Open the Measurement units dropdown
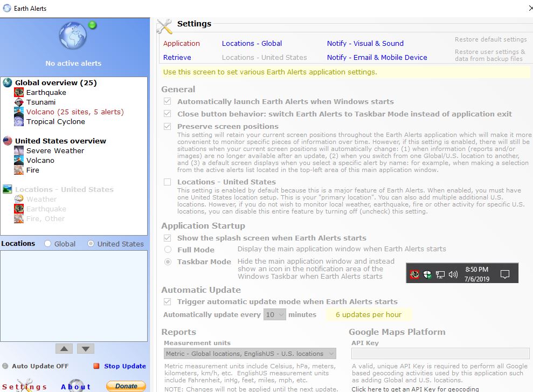Screen dimensions: 533x392 point(250,354)
